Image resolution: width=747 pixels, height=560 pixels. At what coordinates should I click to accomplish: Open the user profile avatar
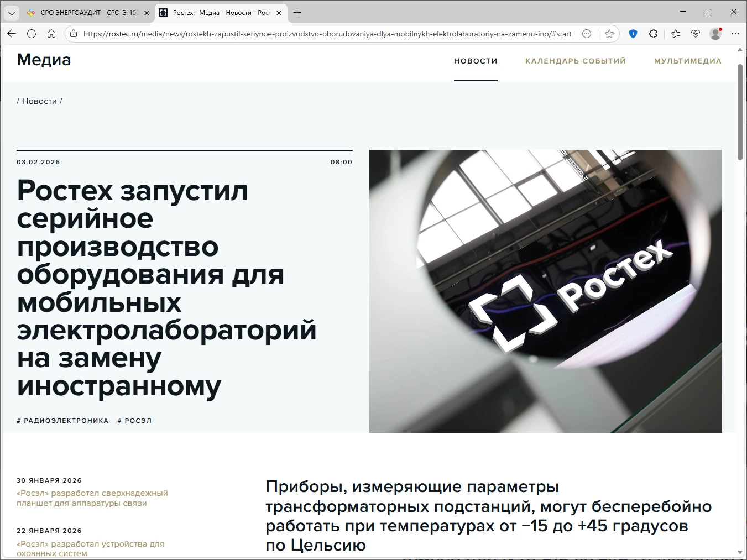tap(715, 34)
